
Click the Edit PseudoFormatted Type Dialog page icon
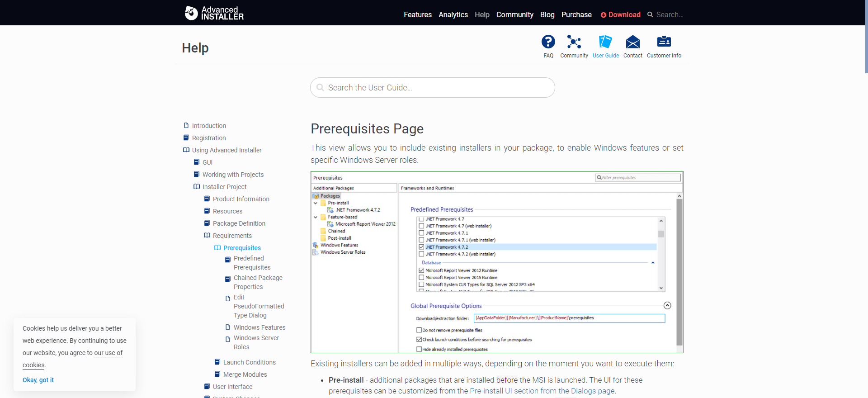[228, 298]
